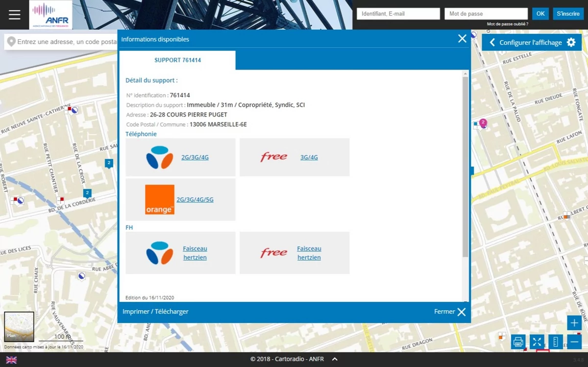This screenshot has width=588, height=367.
Task: Click the full extent arrows icon
Action: pos(537,342)
